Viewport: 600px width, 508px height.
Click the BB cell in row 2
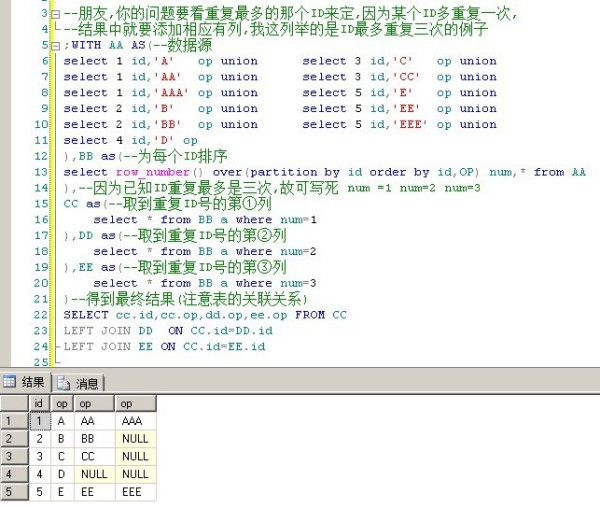(88, 439)
